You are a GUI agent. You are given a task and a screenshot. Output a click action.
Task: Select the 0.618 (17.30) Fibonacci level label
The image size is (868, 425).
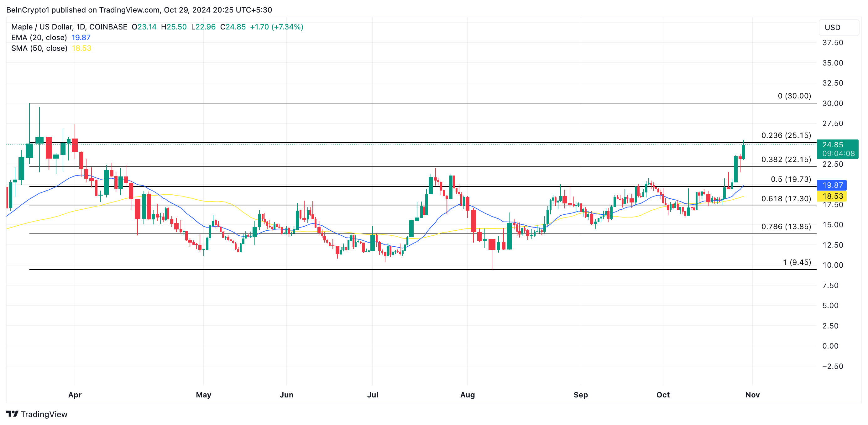point(786,199)
